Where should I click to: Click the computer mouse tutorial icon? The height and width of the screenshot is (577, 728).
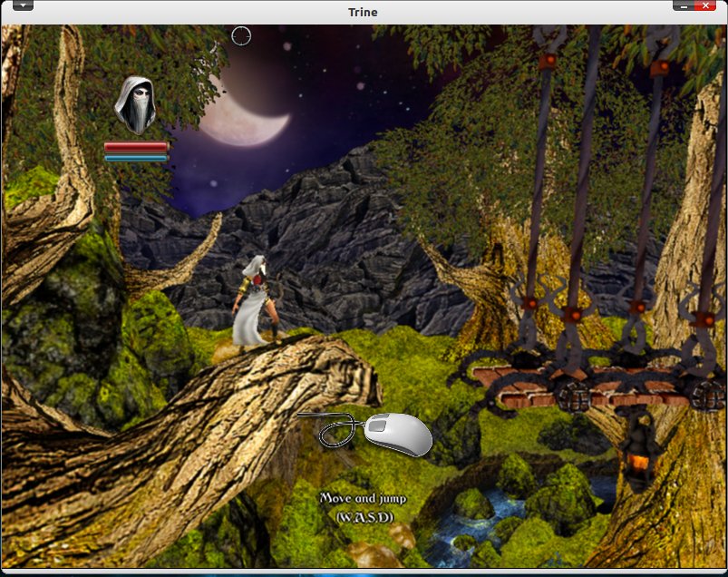click(397, 434)
